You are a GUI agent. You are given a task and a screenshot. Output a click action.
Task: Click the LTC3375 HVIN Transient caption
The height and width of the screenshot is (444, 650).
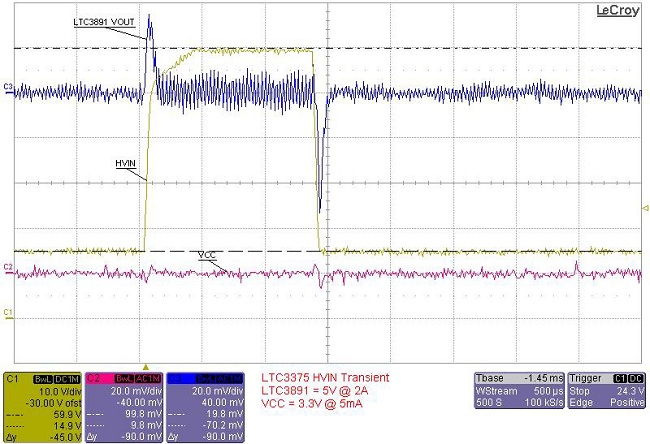pyautogui.click(x=325, y=378)
